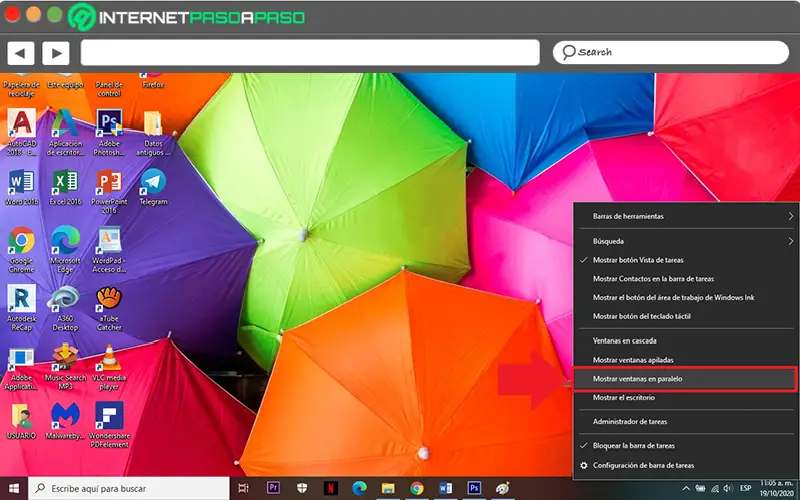Expand the Búsqueda submenu
800x500 pixels.
point(684,241)
